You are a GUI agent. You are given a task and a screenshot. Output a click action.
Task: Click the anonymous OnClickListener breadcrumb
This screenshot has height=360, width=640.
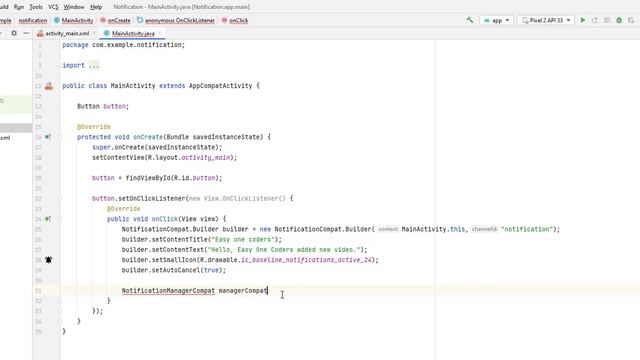click(180, 20)
